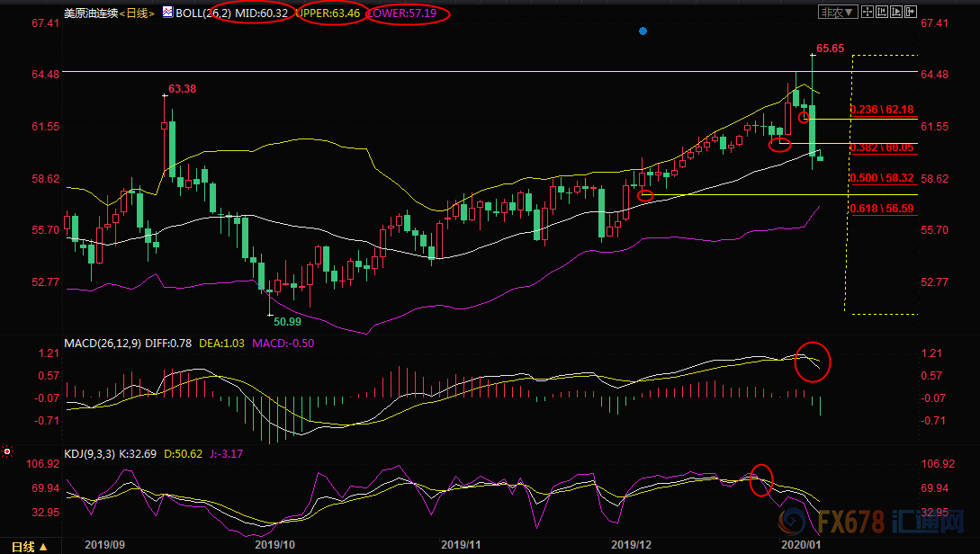Click the 50.99 low price label

tap(287, 320)
